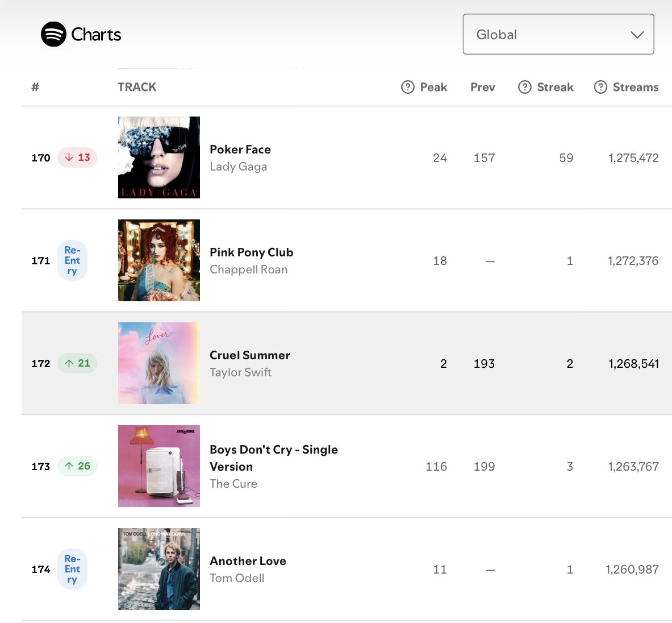672x623 pixels.
Task: Open the Streams column help icon
Action: [600, 87]
